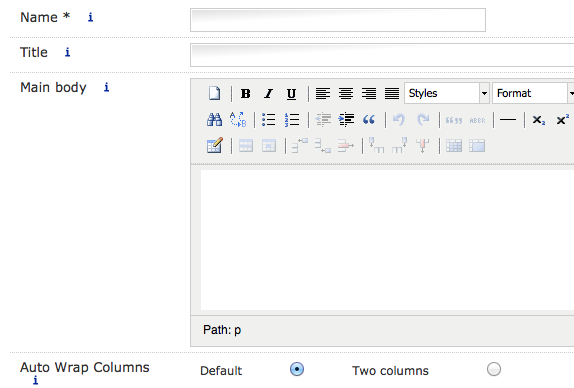Image resolution: width=574 pixels, height=388 pixels.
Task: Select the Two columns radio option
Action: [494, 369]
